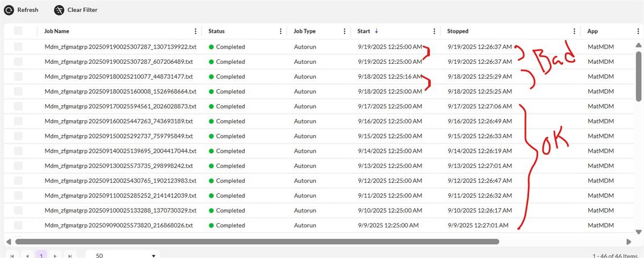Check the row ending 1307139922.txt
The width and height of the screenshot is (644, 258).
pos(18,47)
